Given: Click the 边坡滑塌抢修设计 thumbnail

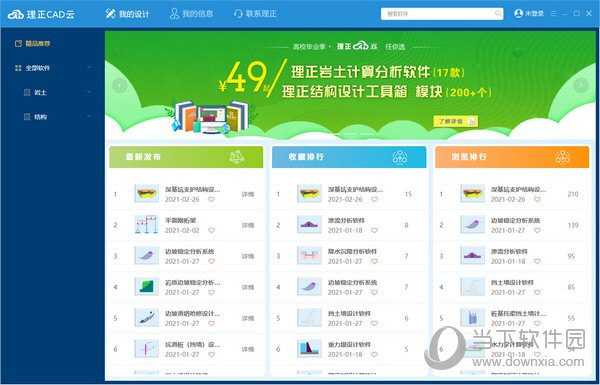Looking at the screenshot, I should (x=147, y=318).
